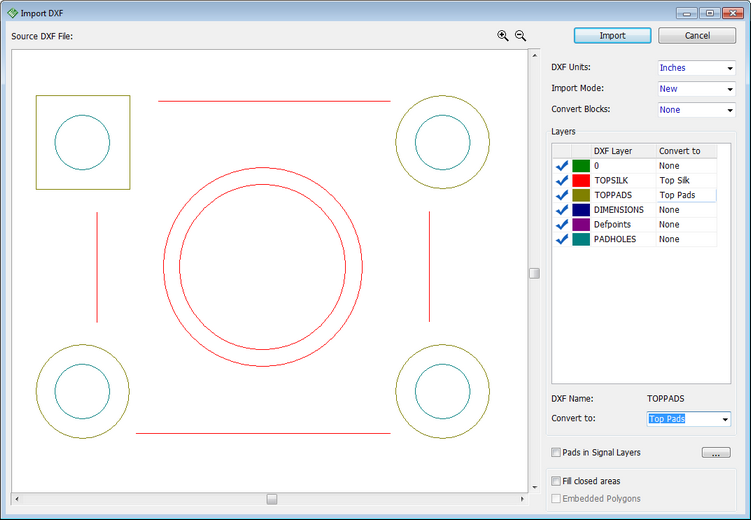Image resolution: width=751 pixels, height=520 pixels.
Task: Uncheck the TOPSILK layer checkmark
Action: 561,181
